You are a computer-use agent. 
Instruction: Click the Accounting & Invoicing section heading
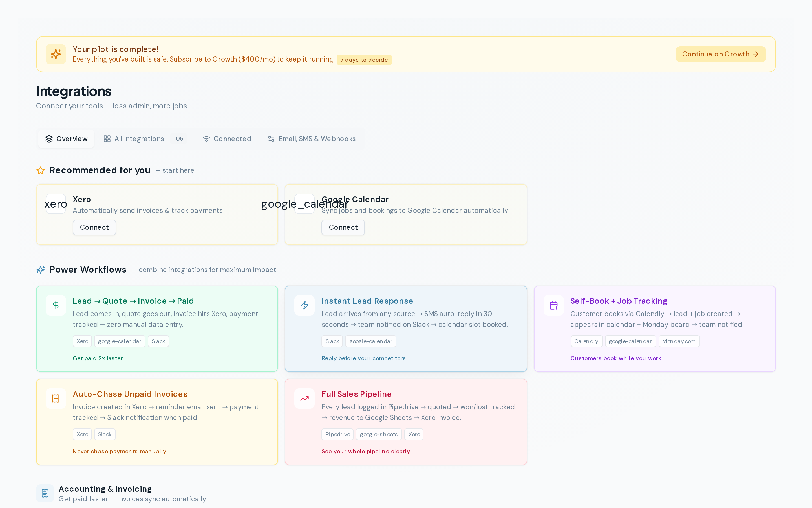[105, 489]
